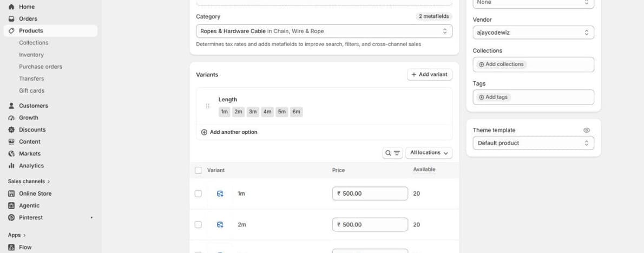Expand the Apps section
This screenshot has width=644, height=253.
pyautogui.click(x=17, y=235)
